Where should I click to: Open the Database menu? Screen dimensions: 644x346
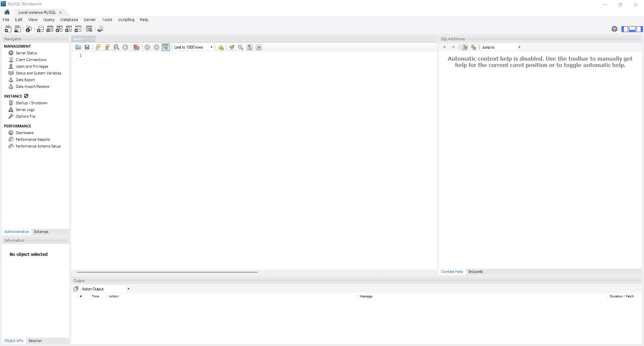click(x=69, y=20)
